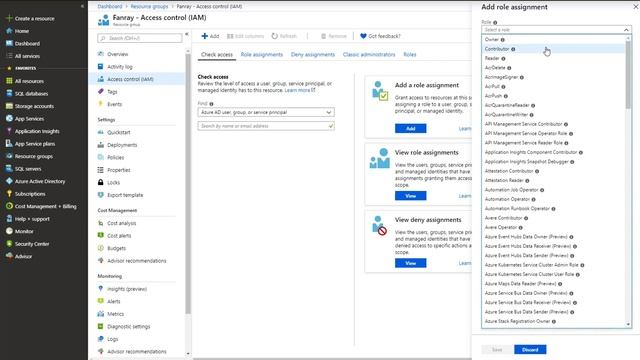Click info icon next to Owner role
This screenshot has height=360, width=640.
(x=502, y=40)
